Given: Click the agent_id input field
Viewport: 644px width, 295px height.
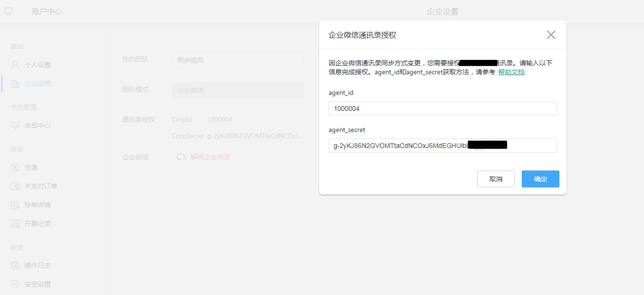Looking at the screenshot, I should tap(442, 109).
